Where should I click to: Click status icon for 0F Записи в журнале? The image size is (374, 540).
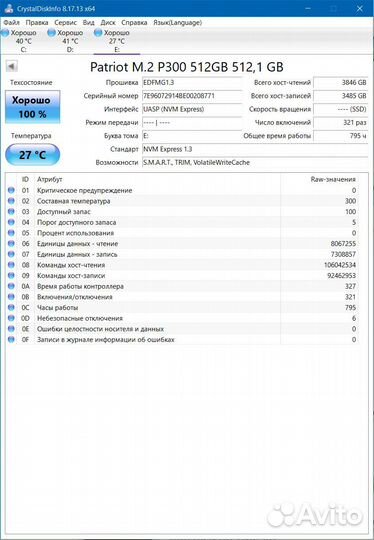(11, 340)
